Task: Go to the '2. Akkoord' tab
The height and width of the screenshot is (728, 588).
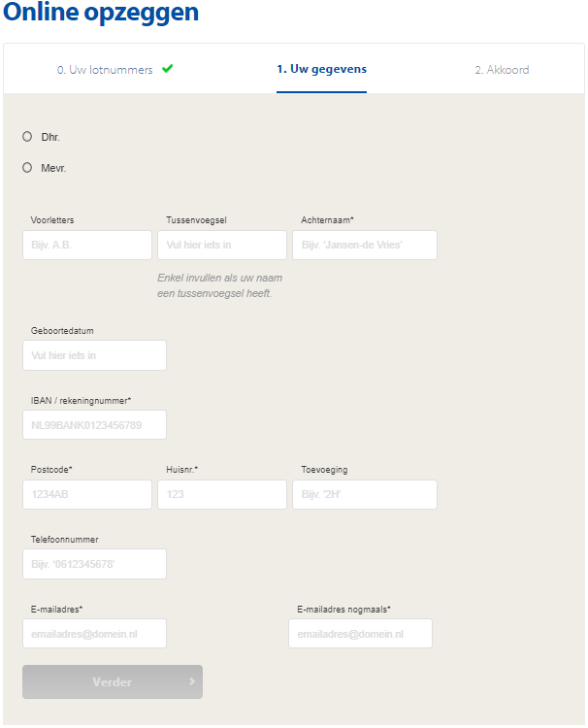Action: (502, 70)
